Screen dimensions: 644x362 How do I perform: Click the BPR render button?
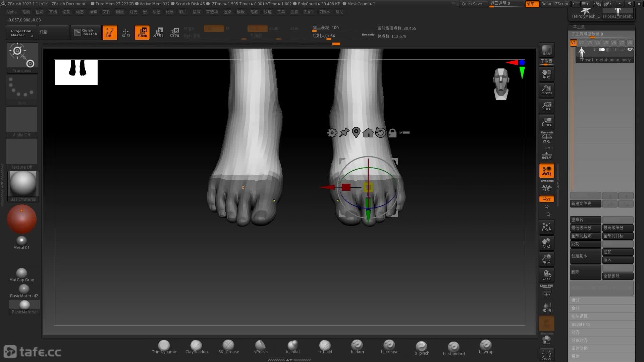[546, 50]
